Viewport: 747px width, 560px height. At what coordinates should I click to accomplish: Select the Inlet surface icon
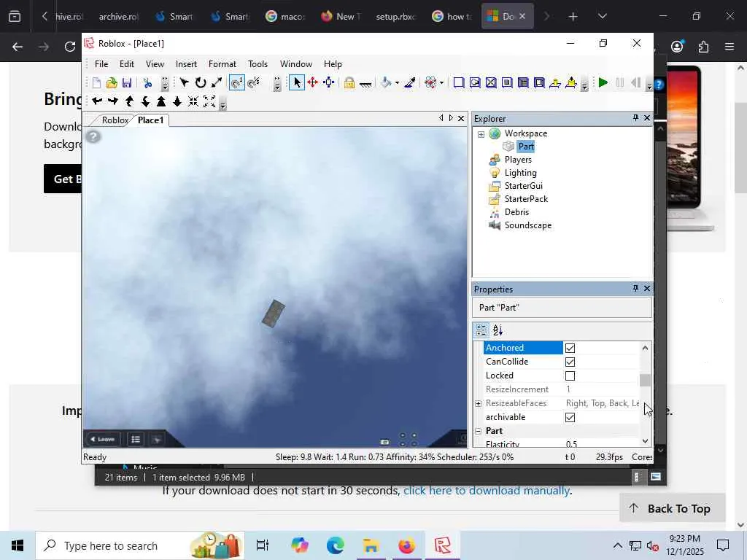click(x=523, y=83)
